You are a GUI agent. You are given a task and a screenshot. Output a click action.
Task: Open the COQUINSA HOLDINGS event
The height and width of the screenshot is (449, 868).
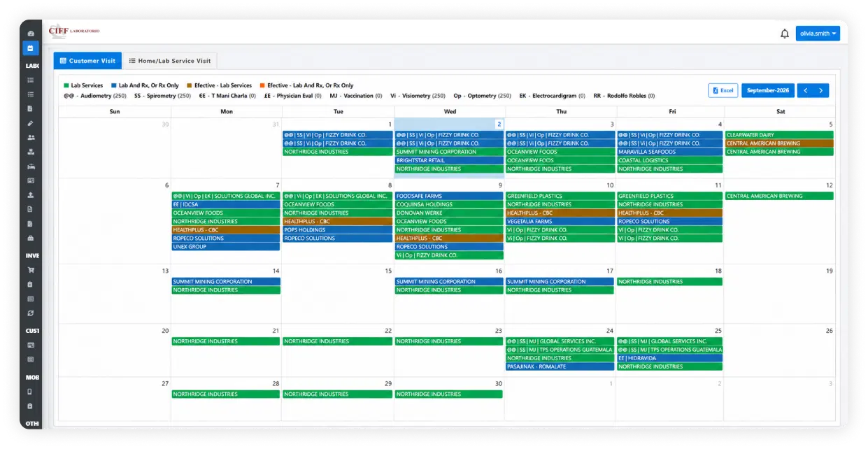coord(449,205)
